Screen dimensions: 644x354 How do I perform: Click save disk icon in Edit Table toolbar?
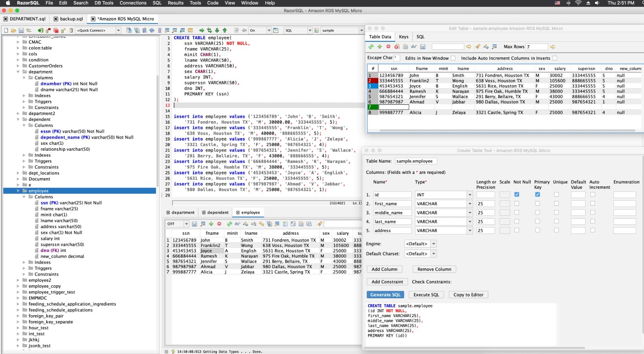423,47
